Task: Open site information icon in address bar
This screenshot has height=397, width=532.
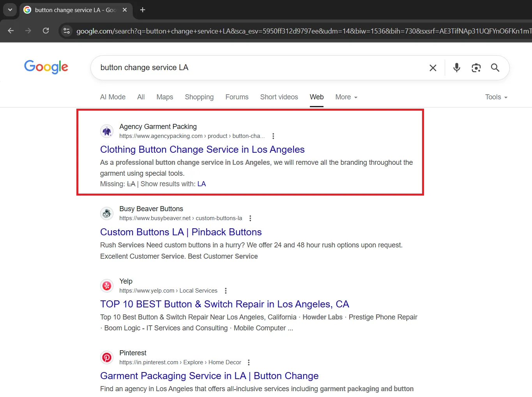Action: tap(67, 31)
